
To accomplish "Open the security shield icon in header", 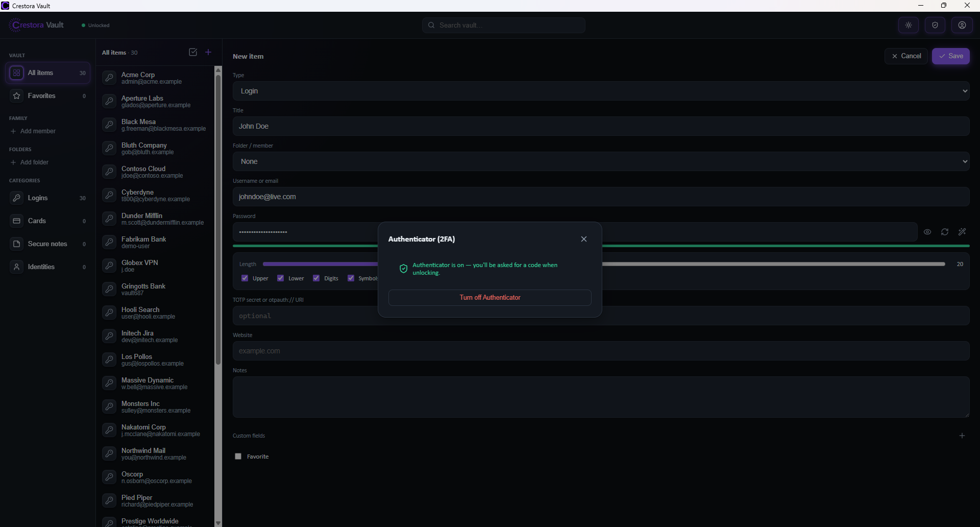I will [x=935, y=25].
